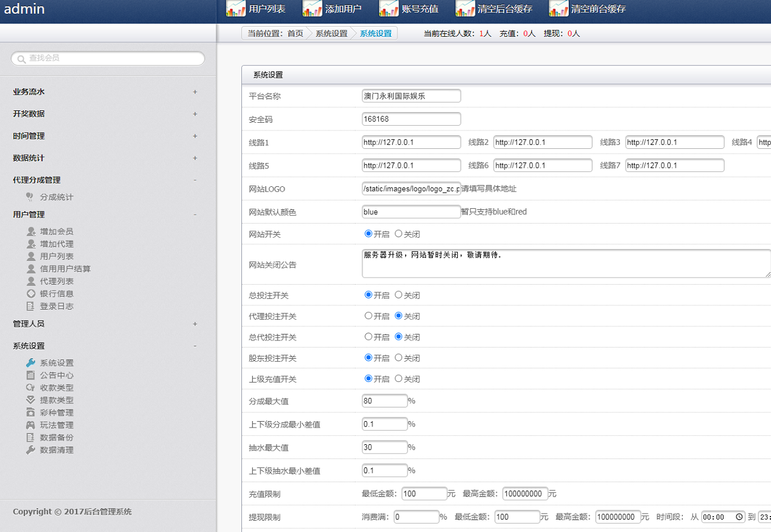Select 开启 radio for 代理投注开关

click(x=368, y=316)
